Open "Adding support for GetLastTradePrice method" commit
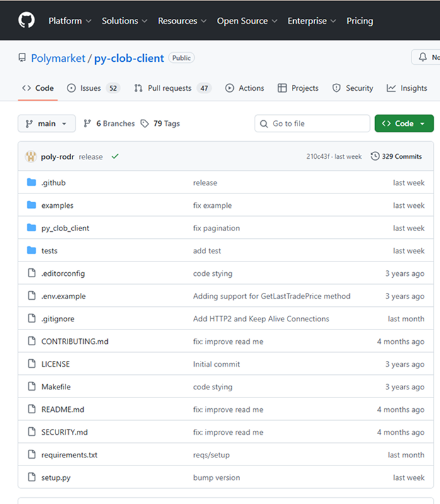Image resolution: width=440 pixels, height=504 pixels. (272, 296)
